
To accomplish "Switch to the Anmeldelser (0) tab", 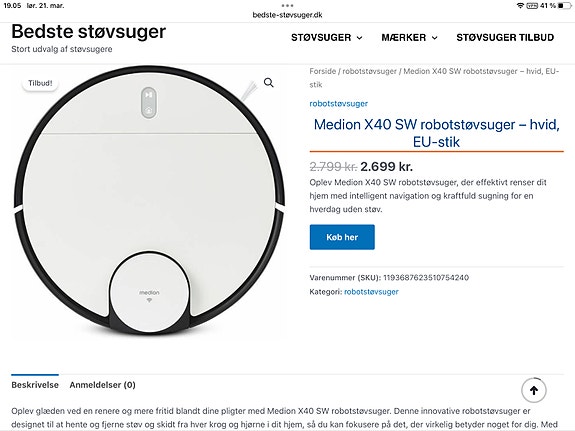I will pyautogui.click(x=102, y=385).
